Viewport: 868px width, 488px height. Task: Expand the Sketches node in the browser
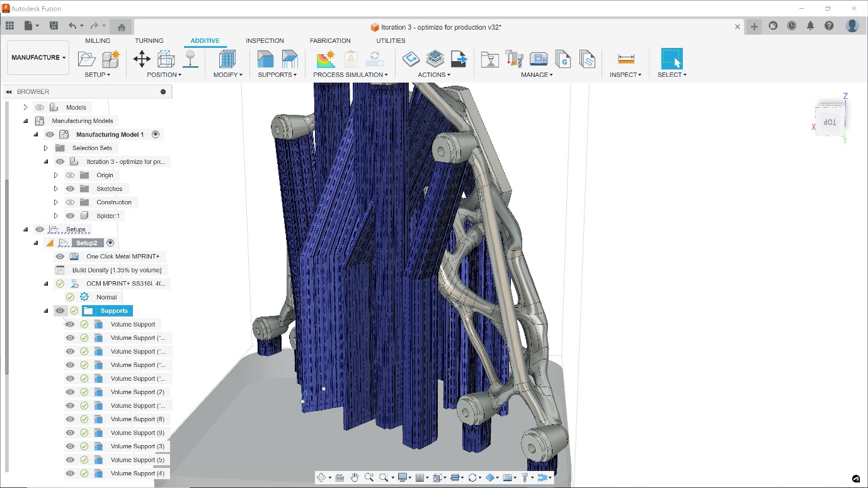(57, 189)
